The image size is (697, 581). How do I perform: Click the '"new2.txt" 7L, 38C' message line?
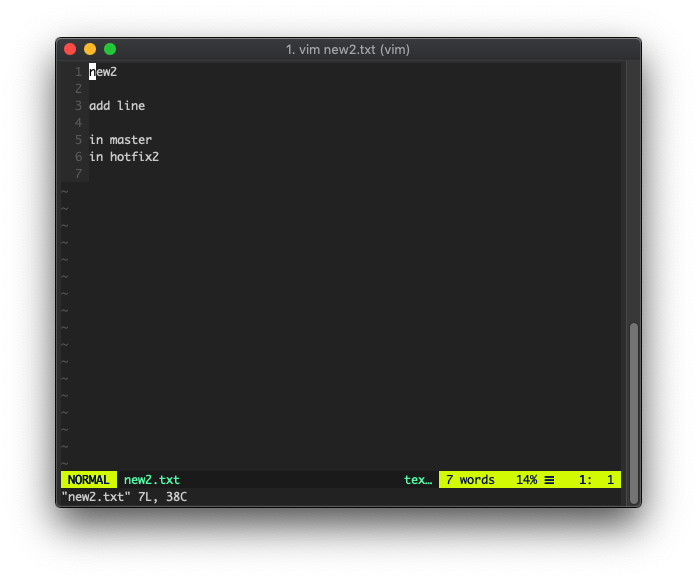124,497
